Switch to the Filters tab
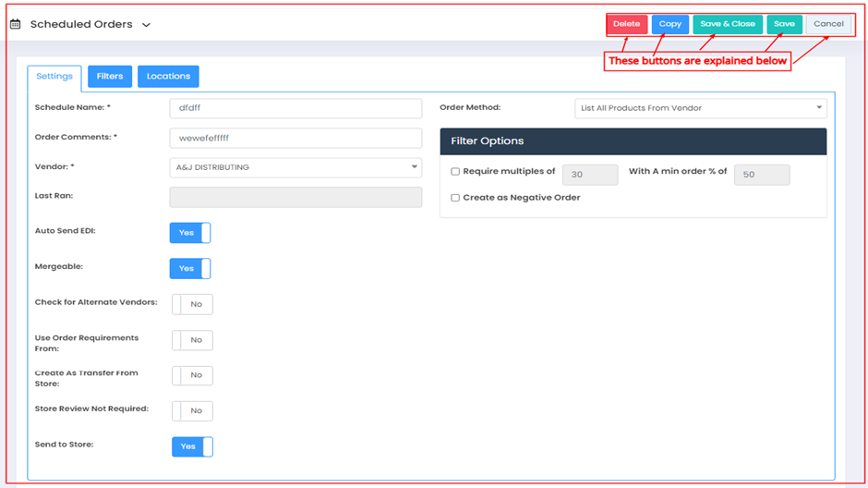The height and width of the screenshot is (488, 868). (110, 77)
